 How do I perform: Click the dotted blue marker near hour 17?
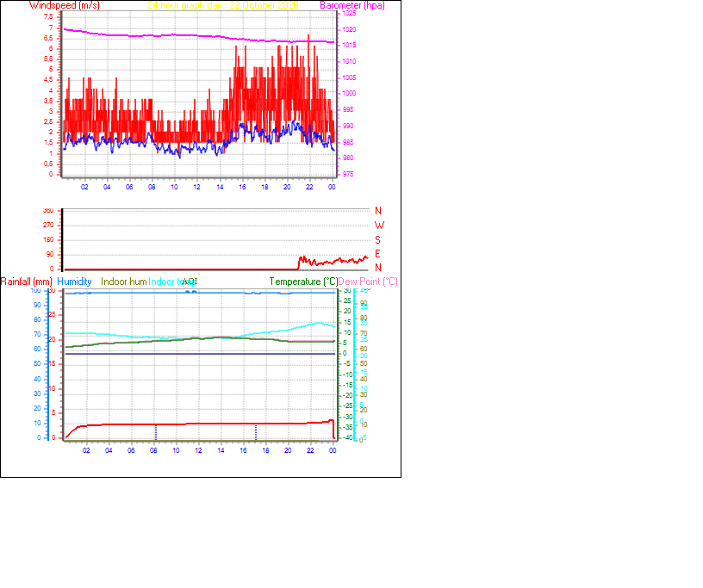click(256, 432)
